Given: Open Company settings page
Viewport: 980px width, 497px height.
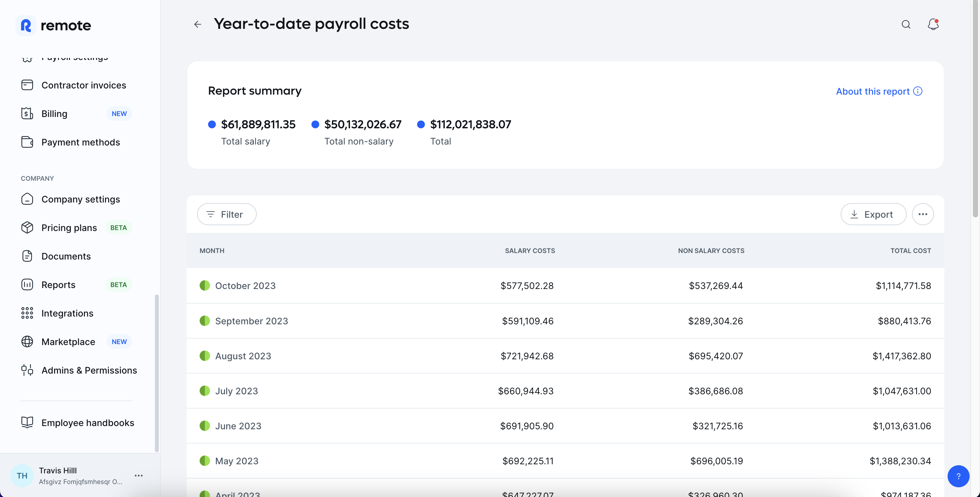Looking at the screenshot, I should 81,199.
